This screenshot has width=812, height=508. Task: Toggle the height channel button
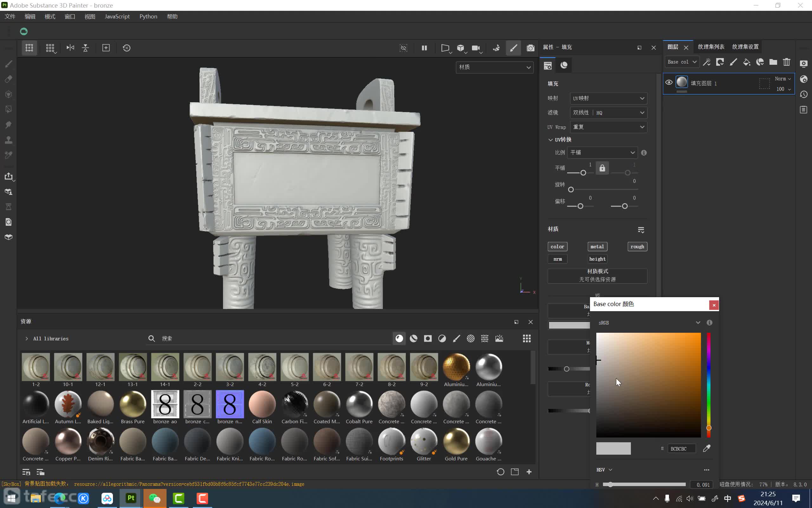point(597,259)
